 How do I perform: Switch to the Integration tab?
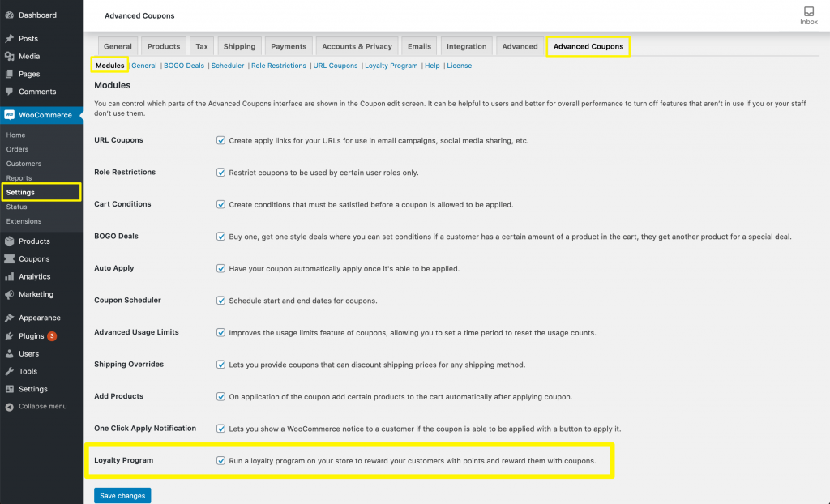466,46
